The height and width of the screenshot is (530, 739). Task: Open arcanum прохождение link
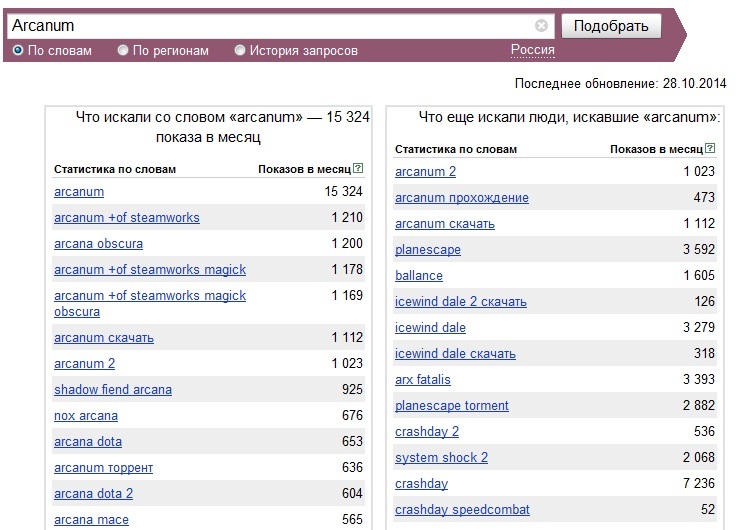pyautogui.click(x=461, y=197)
